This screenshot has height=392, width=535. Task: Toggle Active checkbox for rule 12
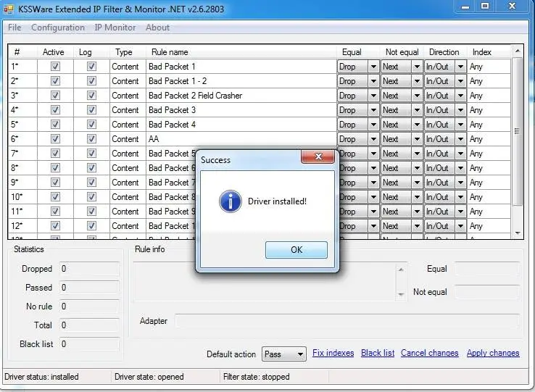click(x=55, y=226)
